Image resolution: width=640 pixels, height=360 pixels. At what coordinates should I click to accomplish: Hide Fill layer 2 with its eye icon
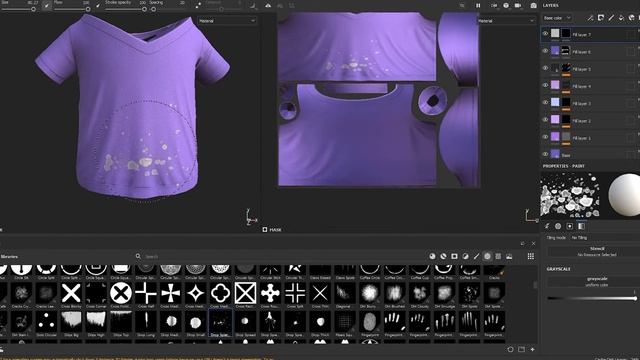545,120
